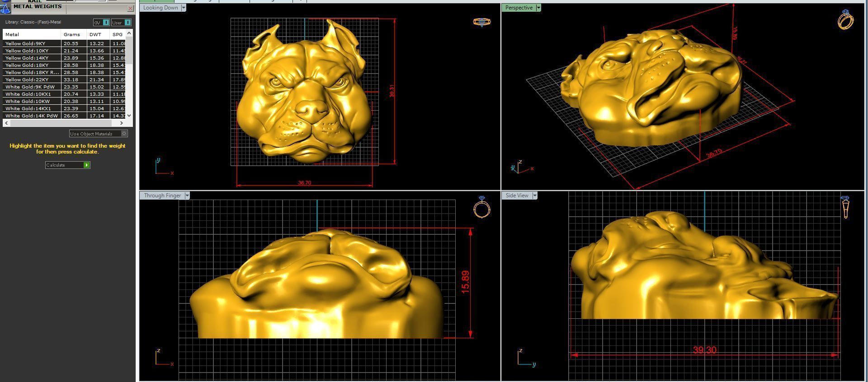Select the Yellow Gold:22KY row

pyautogui.click(x=64, y=79)
